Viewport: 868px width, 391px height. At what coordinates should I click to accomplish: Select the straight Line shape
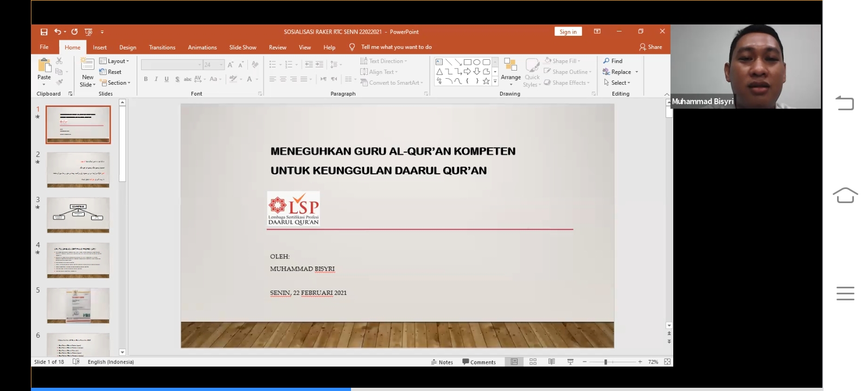[x=449, y=62]
